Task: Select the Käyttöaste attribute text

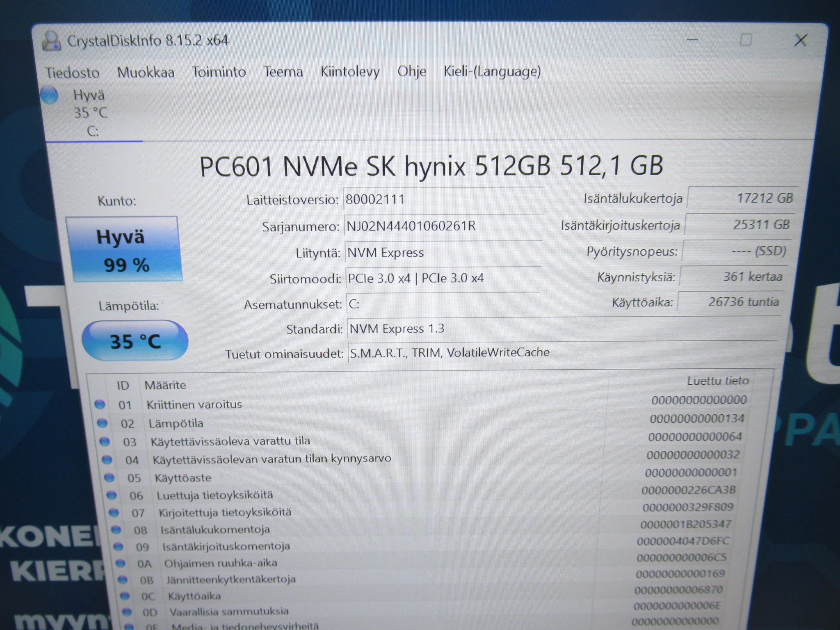Action: point(183,478)
